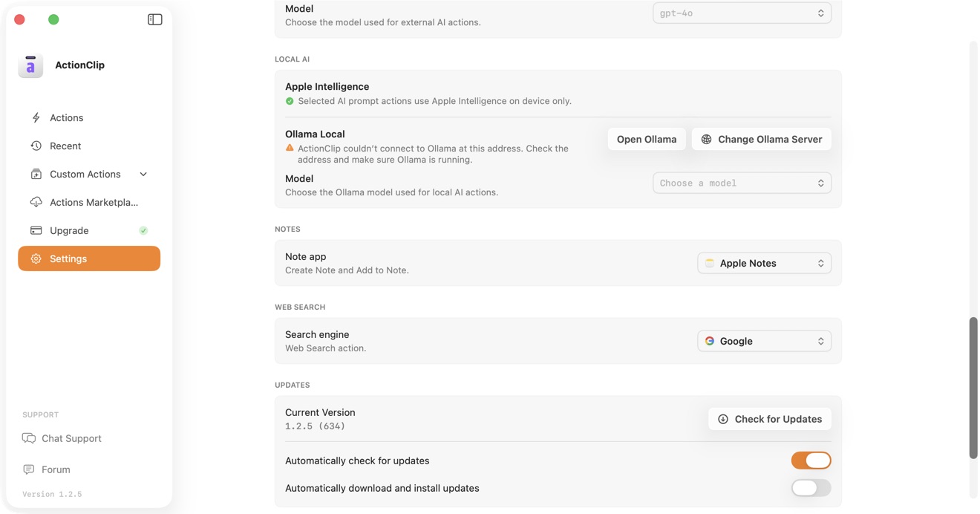Screen dimensions: 980x514
Task: Click the green Apple Intelligence status icon
Action: [290, 101]
